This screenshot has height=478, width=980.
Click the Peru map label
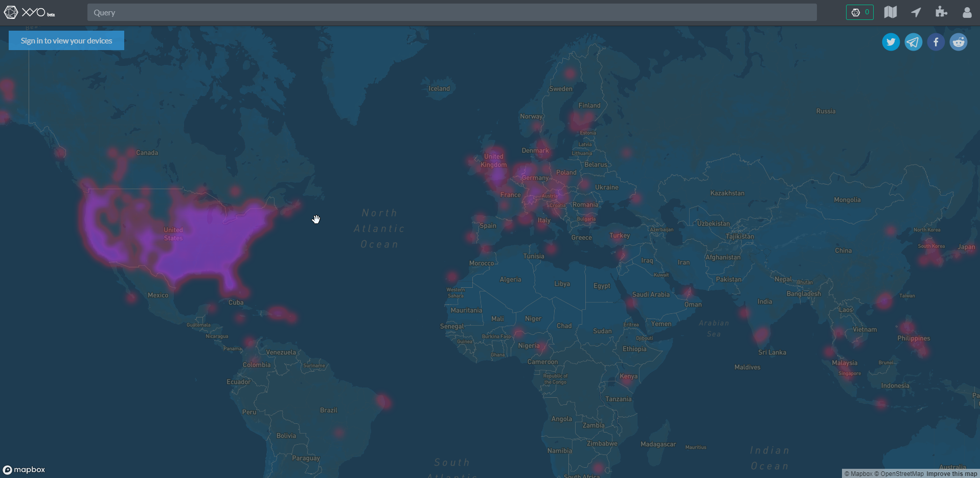[249, 412]
